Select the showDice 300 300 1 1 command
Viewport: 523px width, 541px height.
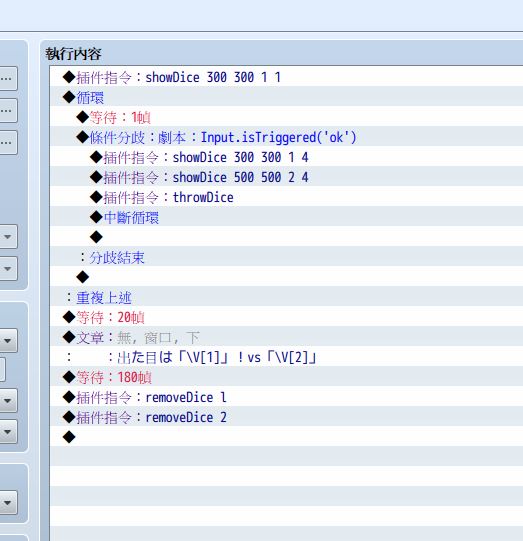click(x=286, y=77)
